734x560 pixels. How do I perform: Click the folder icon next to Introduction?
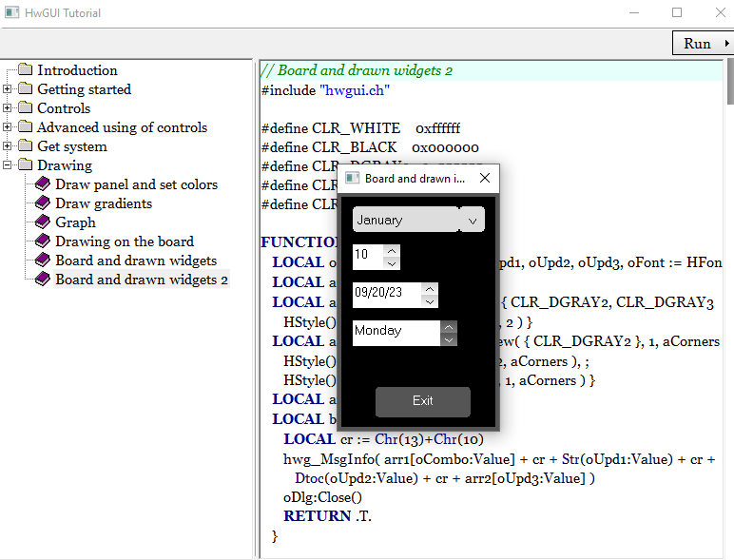click(25, 70)
